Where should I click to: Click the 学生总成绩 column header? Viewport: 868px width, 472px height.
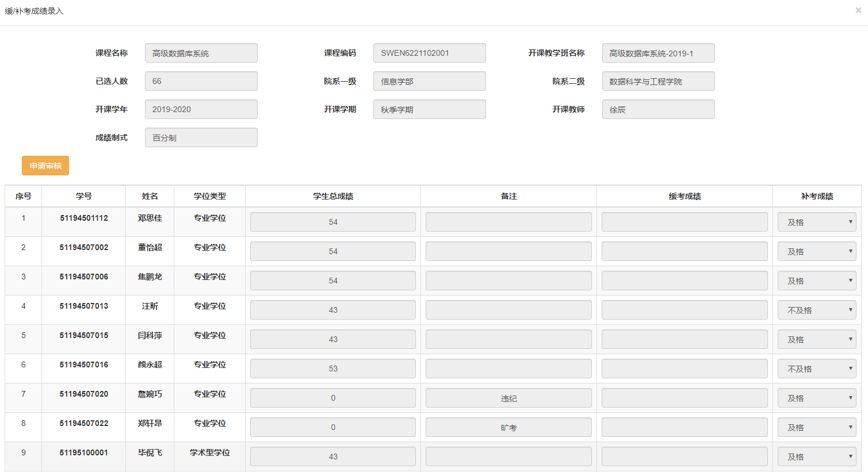(x=333, y=196)
